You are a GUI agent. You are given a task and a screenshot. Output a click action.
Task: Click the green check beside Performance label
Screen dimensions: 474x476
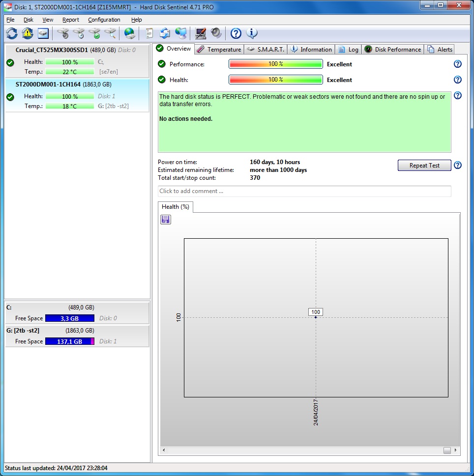pos(162,64)
